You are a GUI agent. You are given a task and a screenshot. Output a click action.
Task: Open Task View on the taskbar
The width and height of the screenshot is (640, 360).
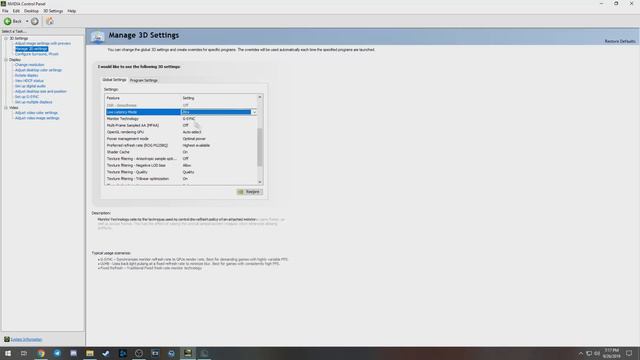pyautogui.click(x=24, y=353)
